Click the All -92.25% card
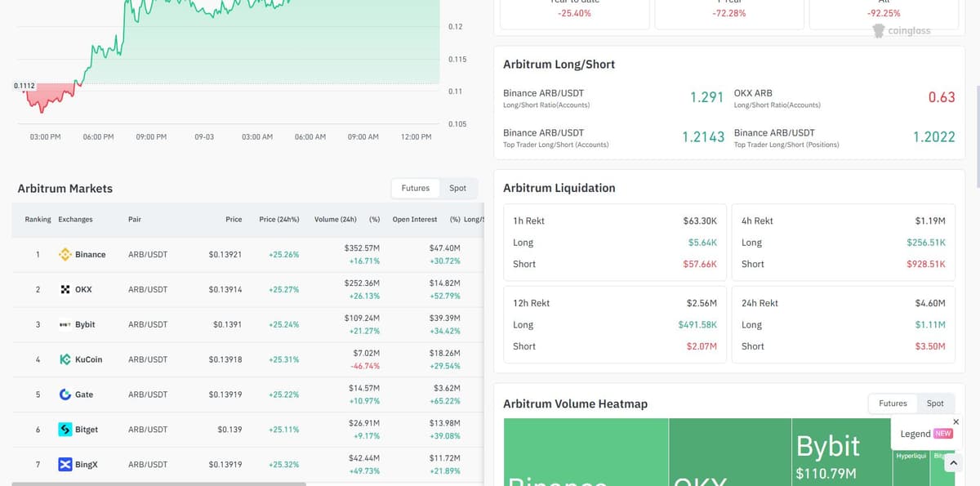This screenshot has height=486, width=980. [x=884, y=13]
